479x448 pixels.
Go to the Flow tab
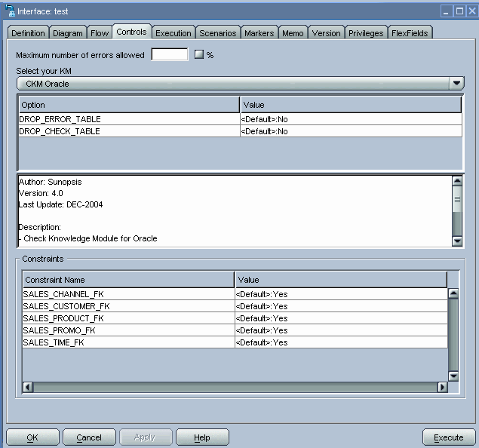point(100,33)
